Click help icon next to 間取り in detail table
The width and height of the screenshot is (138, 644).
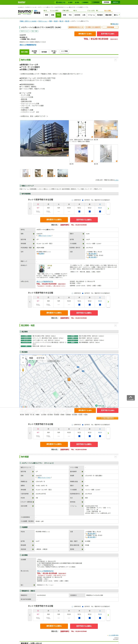83,234
